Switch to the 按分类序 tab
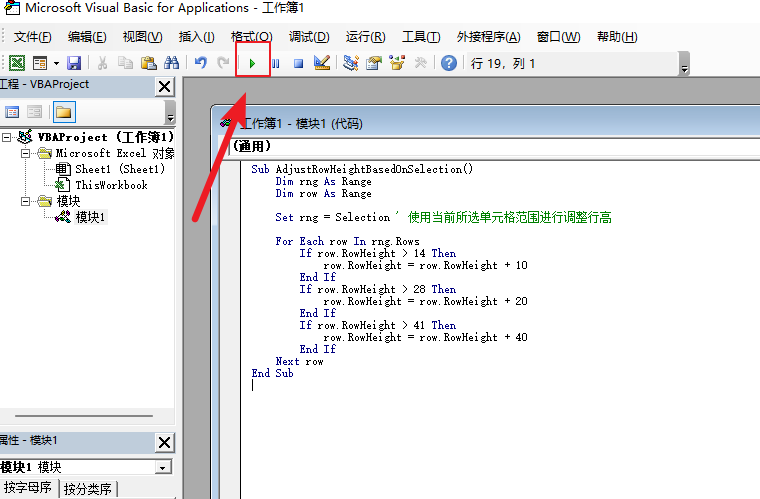This screenshot has width=760, height=499. pos(89,489)
